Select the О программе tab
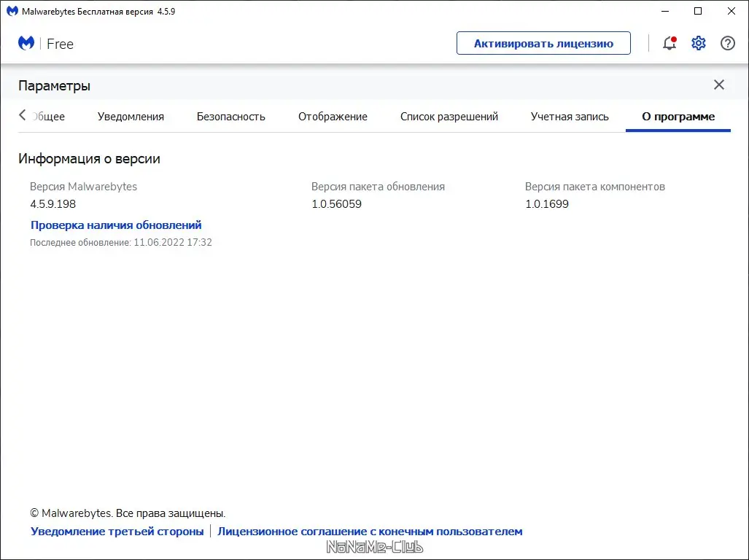This screenshot has height=560, width=749. pyautogui.click(x=678, y=117)
